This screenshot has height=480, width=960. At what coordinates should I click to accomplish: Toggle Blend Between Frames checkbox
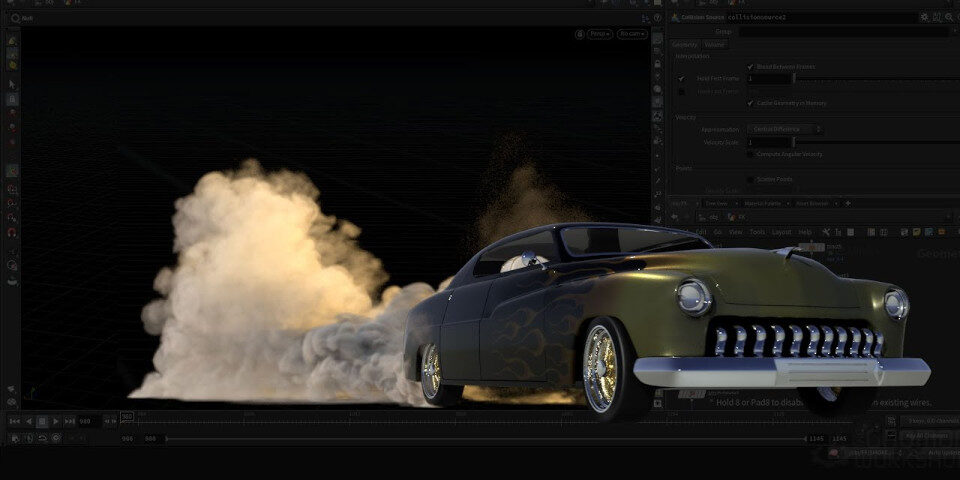click(x=751, y=67)
